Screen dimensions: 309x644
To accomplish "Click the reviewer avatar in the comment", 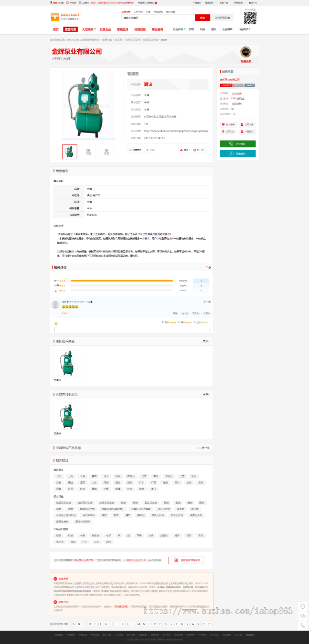I will pos(55,304).
